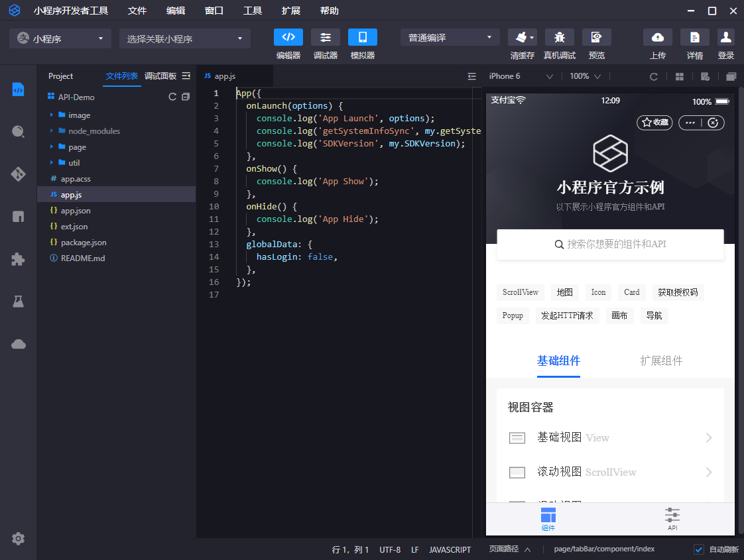Click the JAVASCRIPT language mode in status bar
The width and height of the screenshot is (744, 560).
click(450, 550)
